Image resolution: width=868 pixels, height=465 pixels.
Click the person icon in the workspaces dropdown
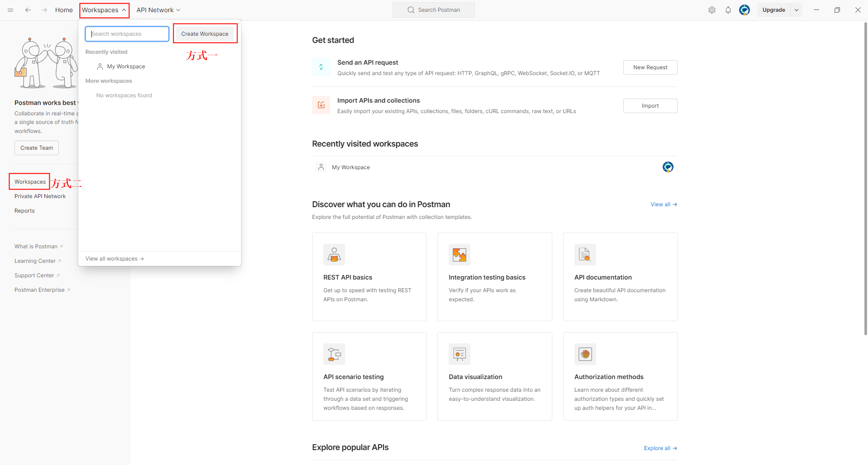pos(100,66)
